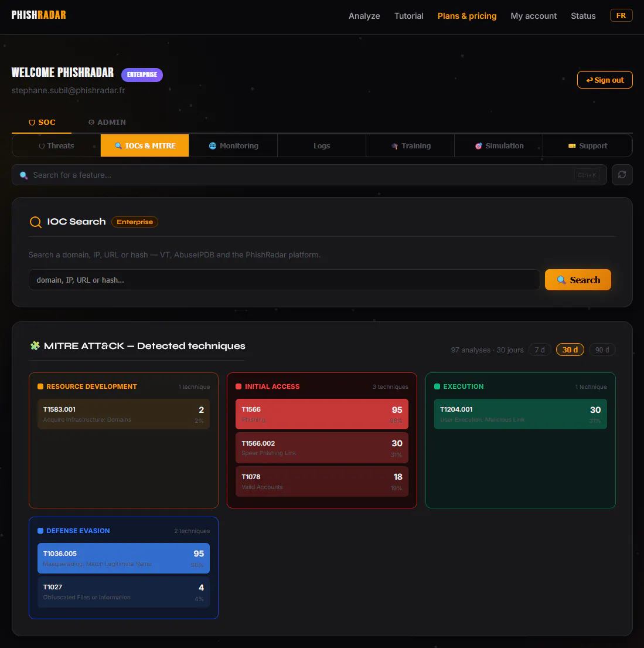The height and width of the screenshot is (648, 644).
Task: Open the Tutorial page
Action: click(x=408, y=16)
